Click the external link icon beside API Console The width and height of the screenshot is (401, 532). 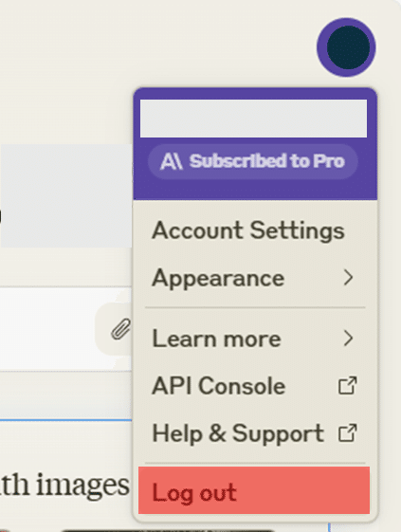tap(348, 385)
